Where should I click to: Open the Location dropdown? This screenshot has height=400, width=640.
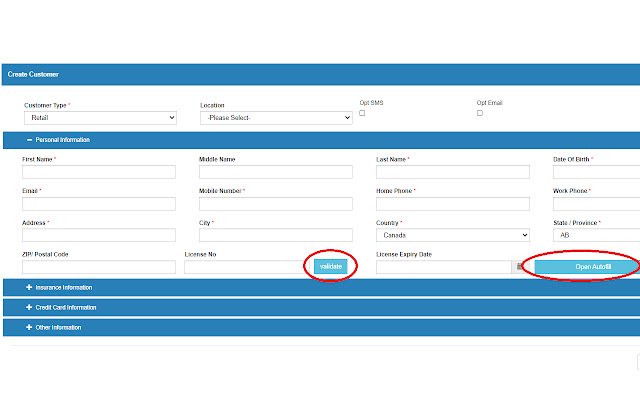coord(276,118)
